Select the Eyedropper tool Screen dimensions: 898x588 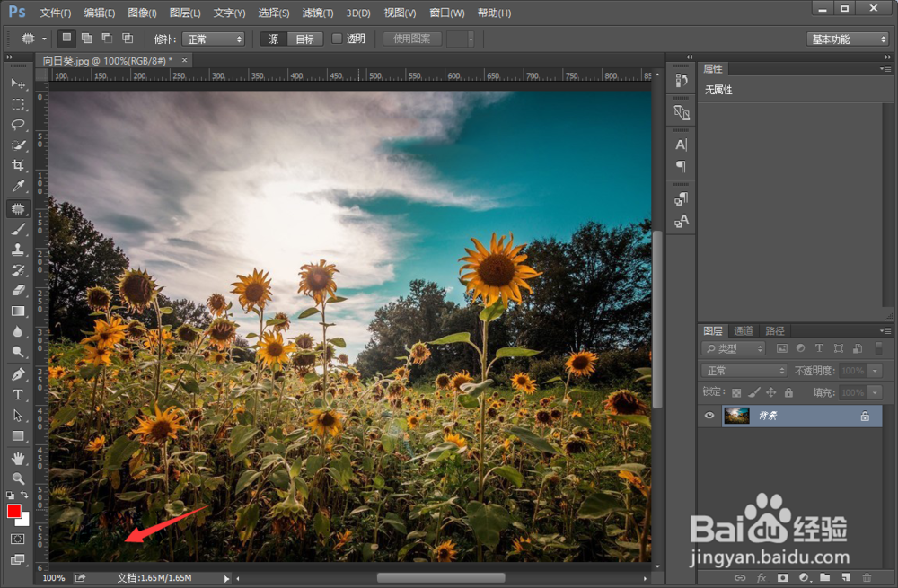click(18, 186)
